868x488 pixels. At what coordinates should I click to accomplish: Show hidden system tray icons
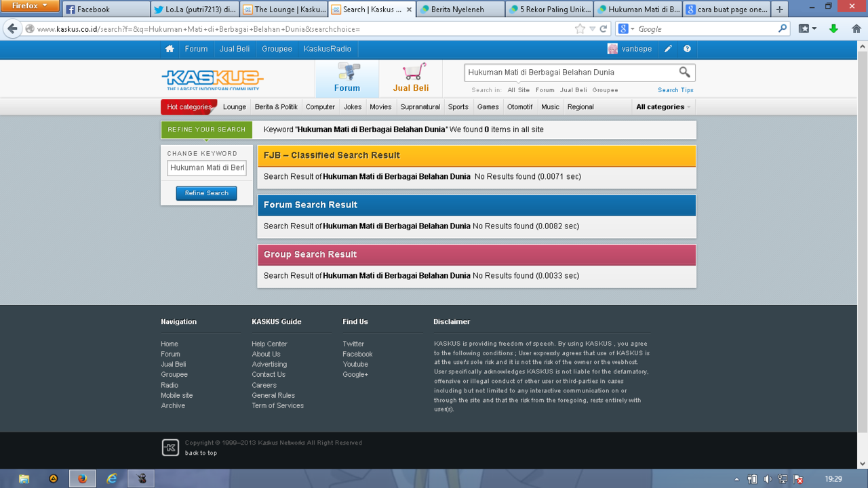click(737, 479)
